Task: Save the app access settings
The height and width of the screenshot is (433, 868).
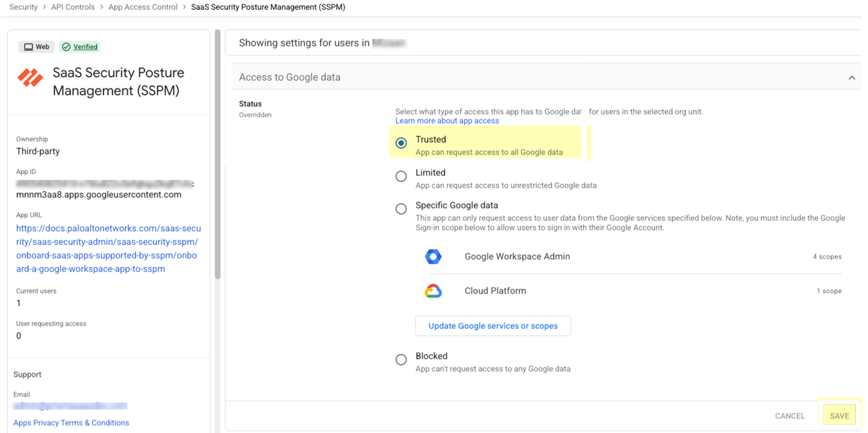Action: coord(840,416)
